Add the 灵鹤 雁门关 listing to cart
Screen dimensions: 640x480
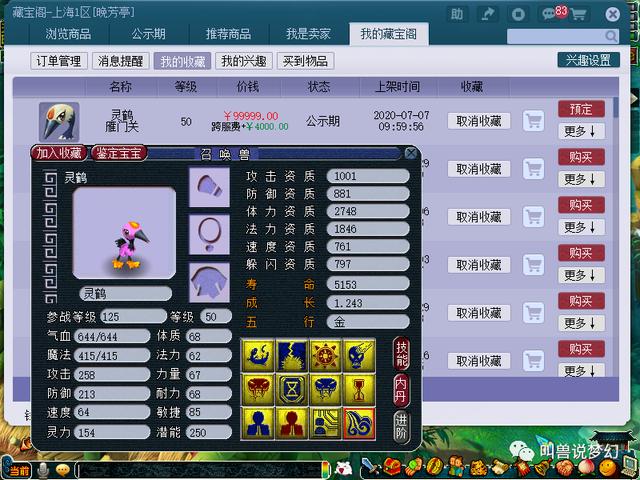tap(533, 121)
